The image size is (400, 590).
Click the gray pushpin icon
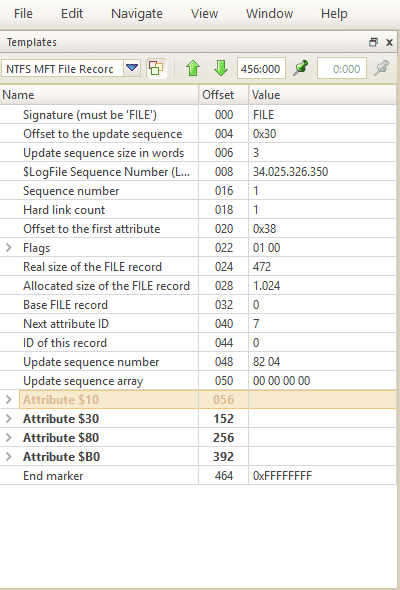tap(382, 68)
